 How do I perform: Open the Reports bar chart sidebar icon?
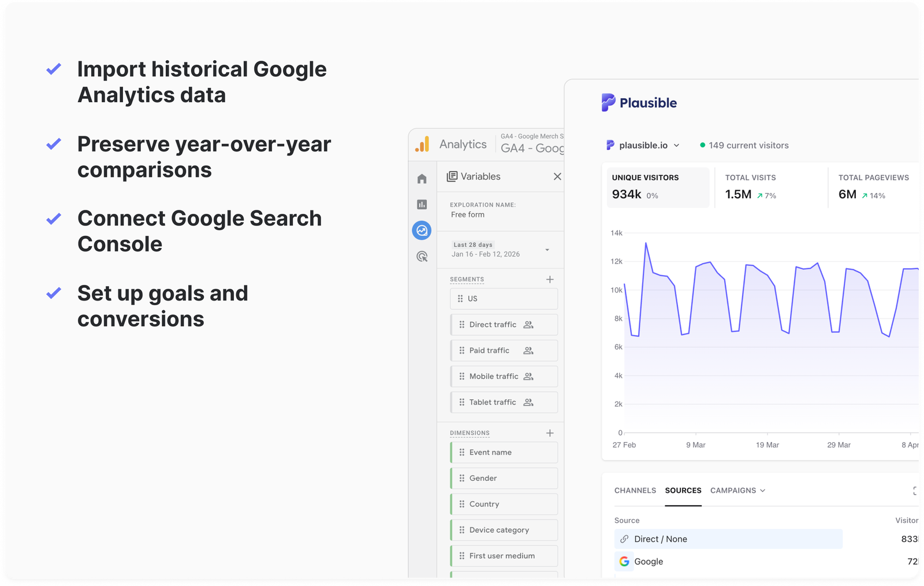pyautogui.click(x=422, y=205)
